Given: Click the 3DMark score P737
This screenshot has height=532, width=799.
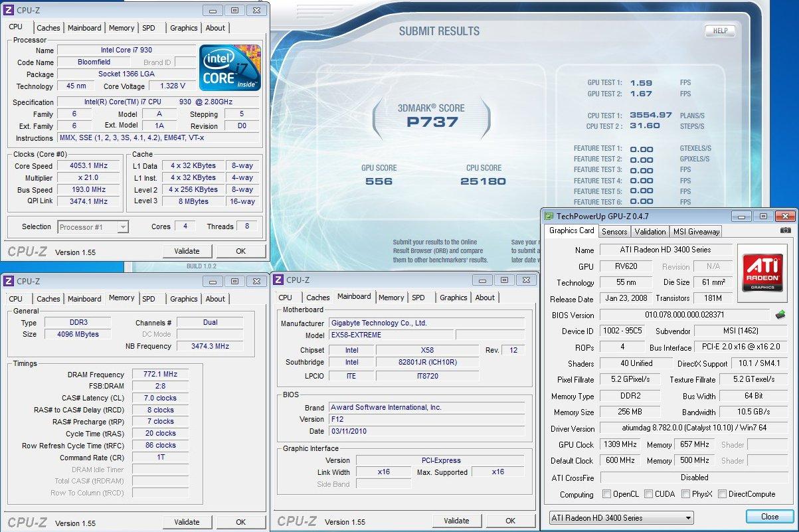Looking at the screenshot, I should tap(432, 122).
